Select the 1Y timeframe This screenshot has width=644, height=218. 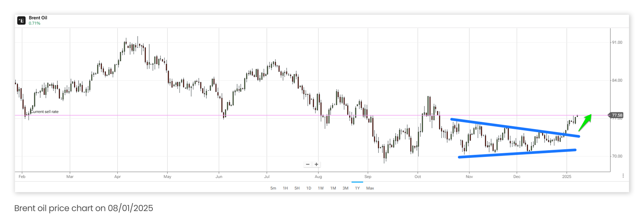(x=357, y=188)
